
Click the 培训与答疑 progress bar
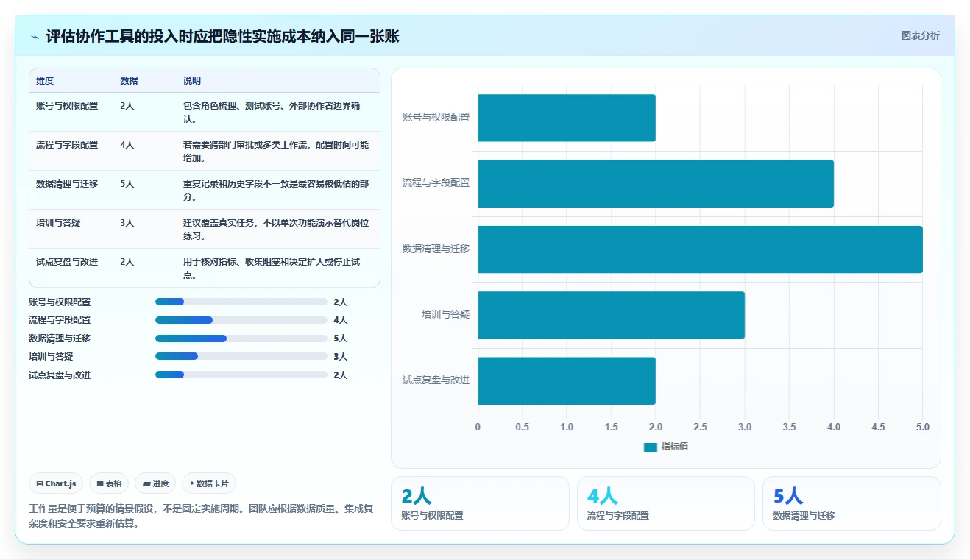[241, 357]
